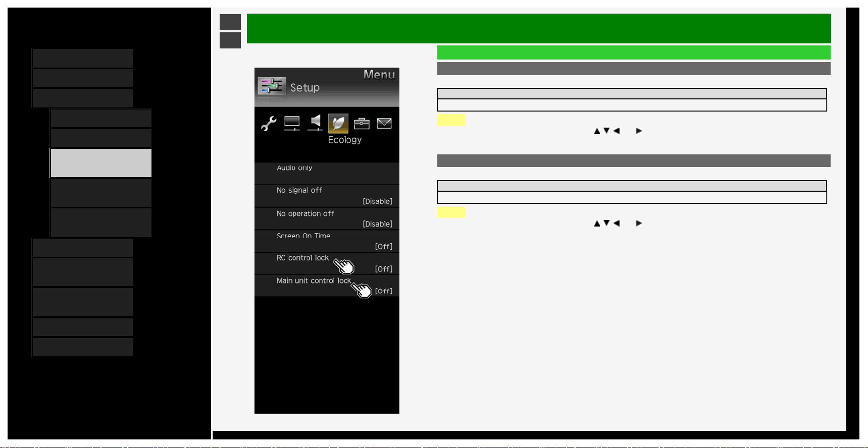Open the monitor picture icon
The image size is (868, 448).
coord(292,123)
